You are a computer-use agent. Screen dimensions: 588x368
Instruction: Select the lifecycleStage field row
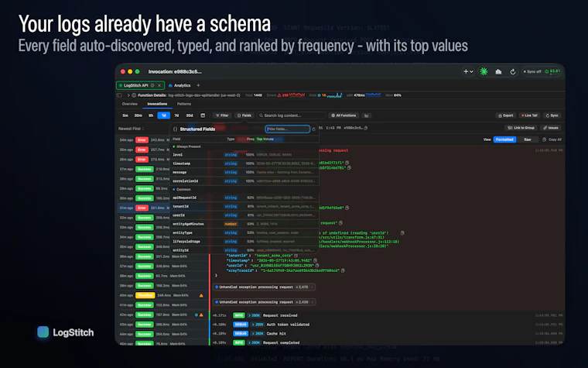244,242
